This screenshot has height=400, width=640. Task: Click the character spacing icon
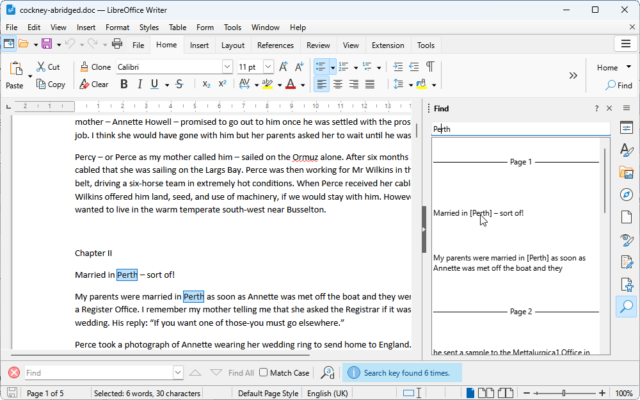[244, 84]
